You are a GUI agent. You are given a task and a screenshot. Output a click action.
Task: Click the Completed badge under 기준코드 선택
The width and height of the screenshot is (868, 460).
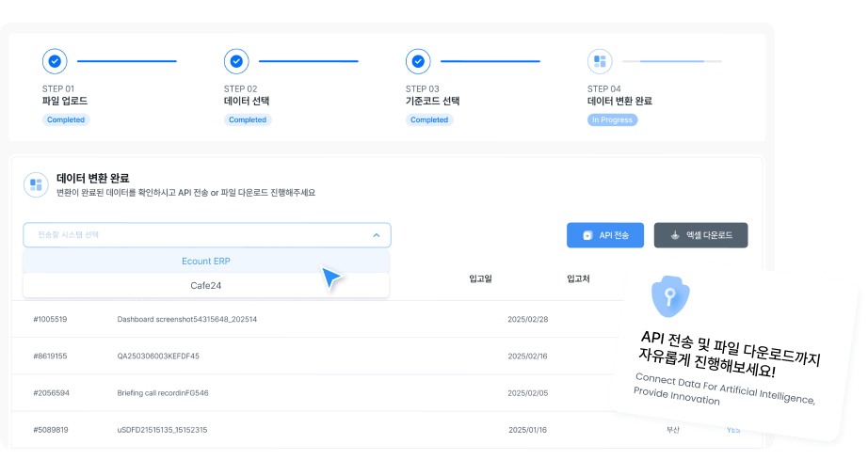pyautogui.click(x=429, y=120)
